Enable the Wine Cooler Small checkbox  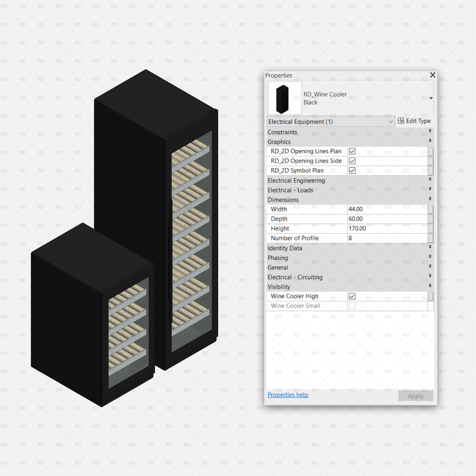[x=352, y=306]
